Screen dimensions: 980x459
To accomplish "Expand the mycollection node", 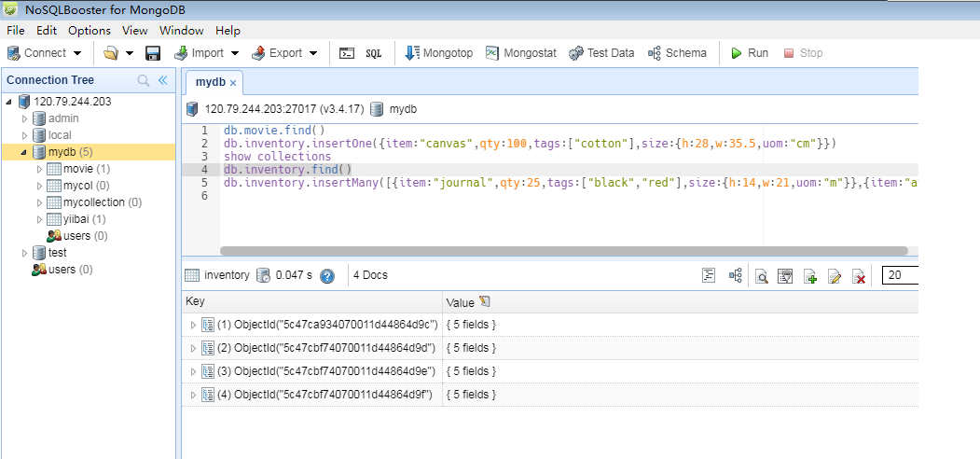I will coord(39,202).
